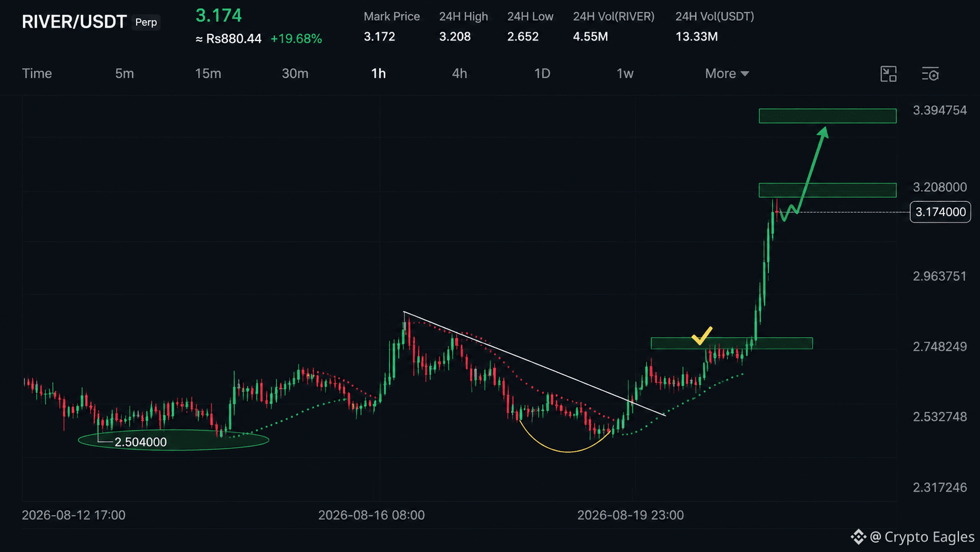Click the mark price value 3.172
Image resolution: width=980 pixels, height=552 pixels.
click(x=379, y=36)
